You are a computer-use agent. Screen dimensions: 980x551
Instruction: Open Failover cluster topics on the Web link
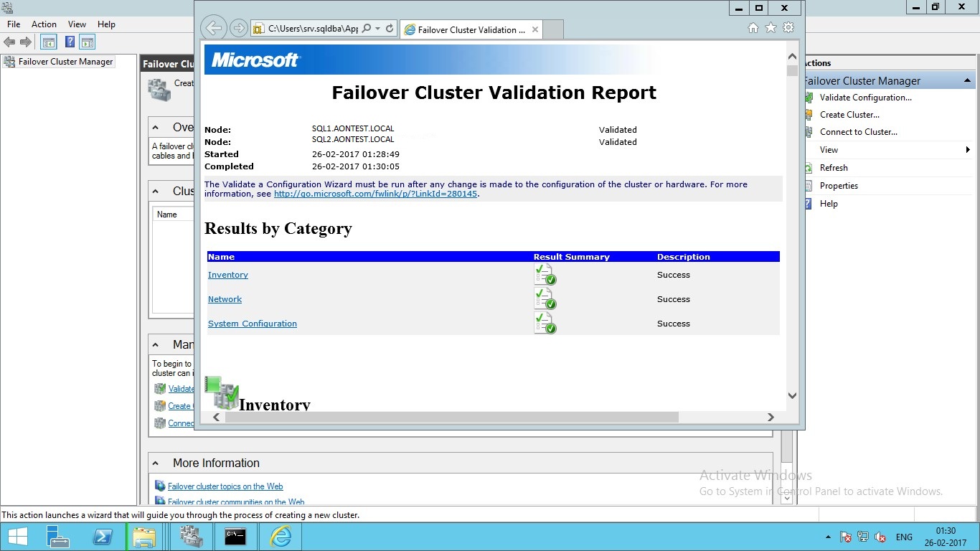[x=225, y=486]
